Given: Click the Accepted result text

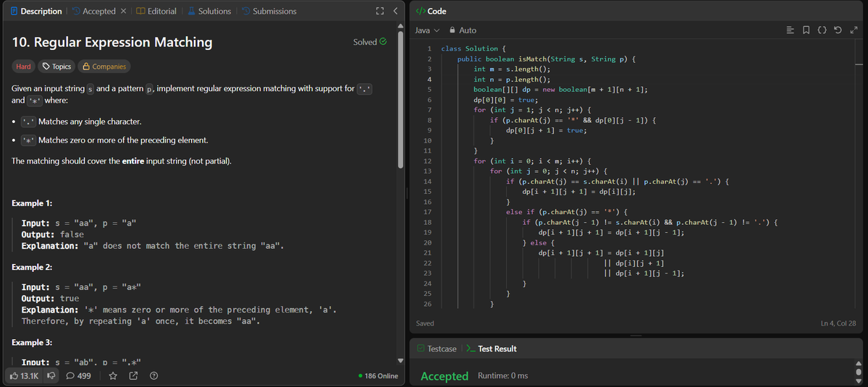Looking at the screenshot, I should pos(444,376).
